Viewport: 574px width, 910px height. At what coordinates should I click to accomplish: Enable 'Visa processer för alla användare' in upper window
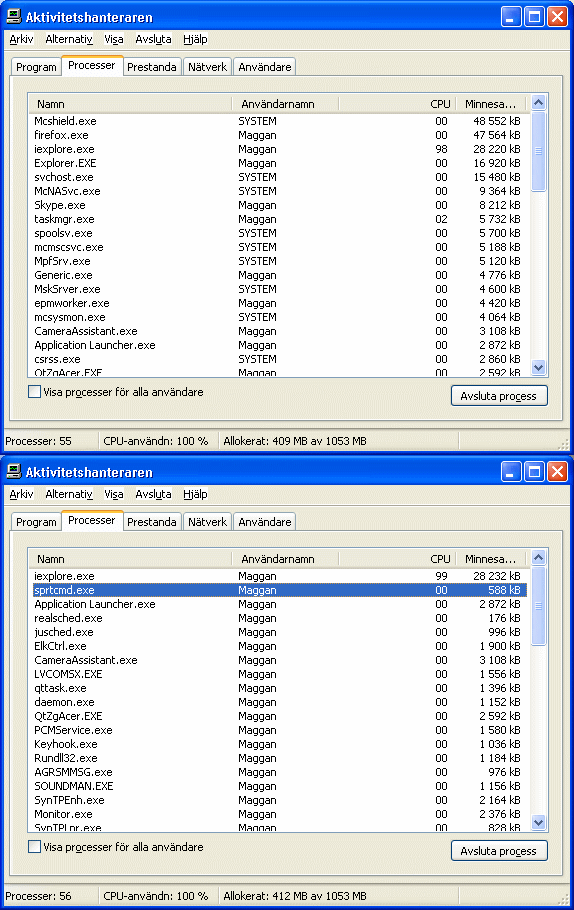point(35,392)
